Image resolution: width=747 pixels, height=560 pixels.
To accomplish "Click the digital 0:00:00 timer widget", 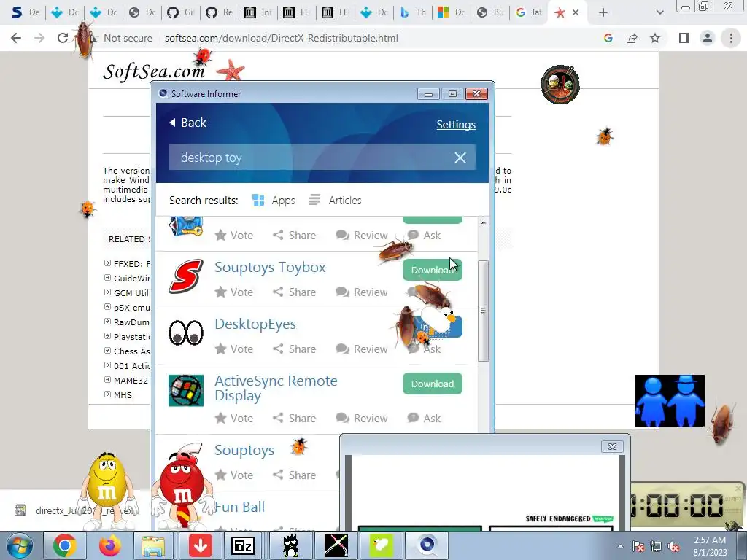I will pyautogui.click(x=687, y=506).
